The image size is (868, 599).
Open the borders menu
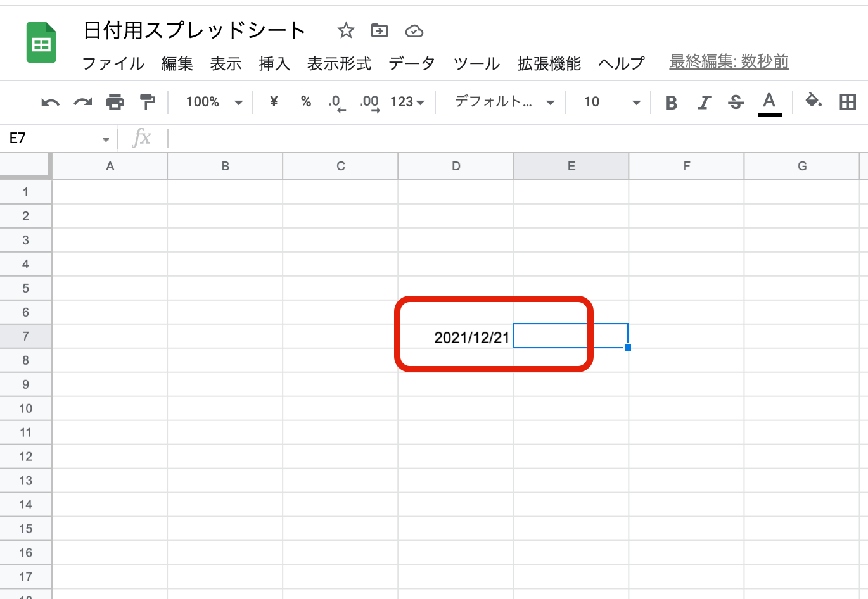pyautogui.click(x=848, y=102)
